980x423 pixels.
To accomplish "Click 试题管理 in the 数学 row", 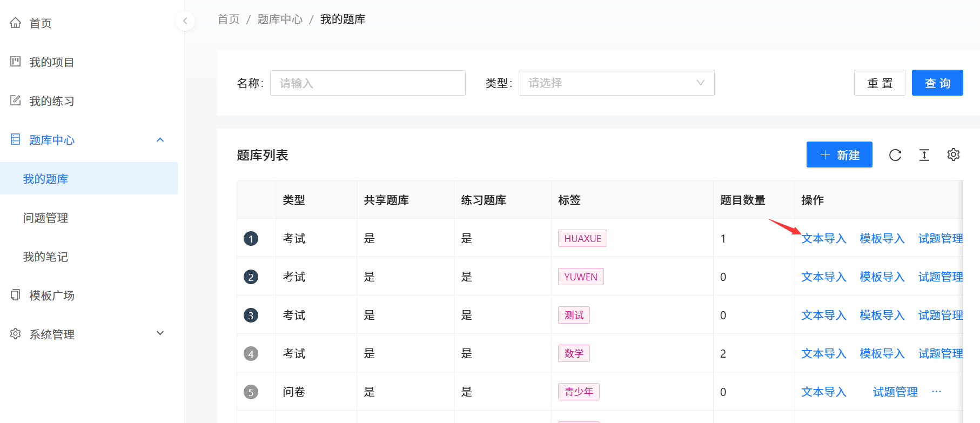I will pos(941,353).
